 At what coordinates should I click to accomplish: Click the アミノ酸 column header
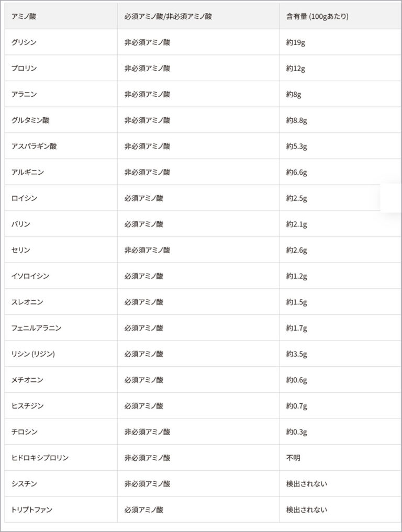click(x=24, y=16)
